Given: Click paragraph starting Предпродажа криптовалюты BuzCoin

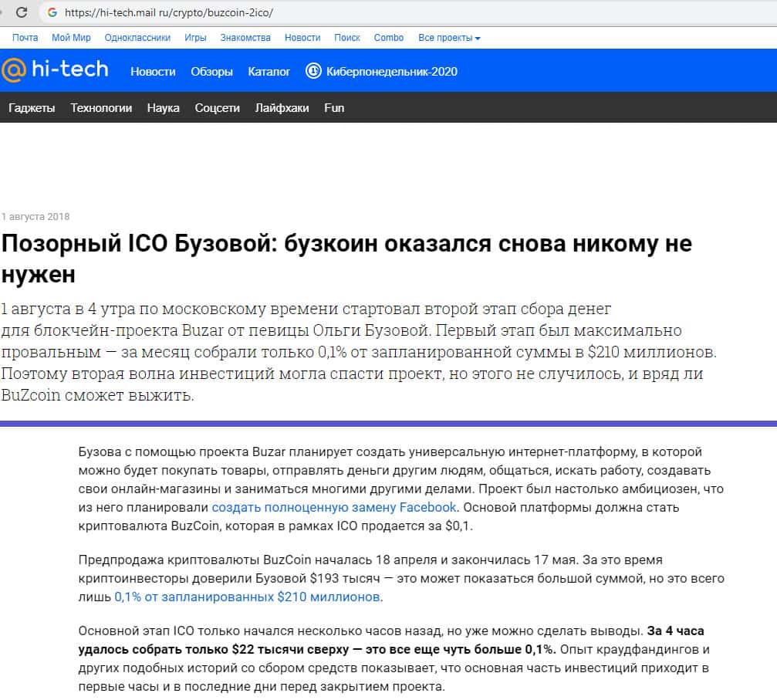Looking at the screenshot, I should (x=401, y=578).
